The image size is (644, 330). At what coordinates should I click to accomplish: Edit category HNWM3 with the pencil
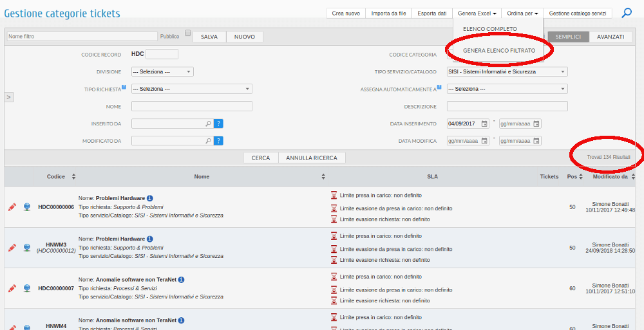[x=12, y=248]
